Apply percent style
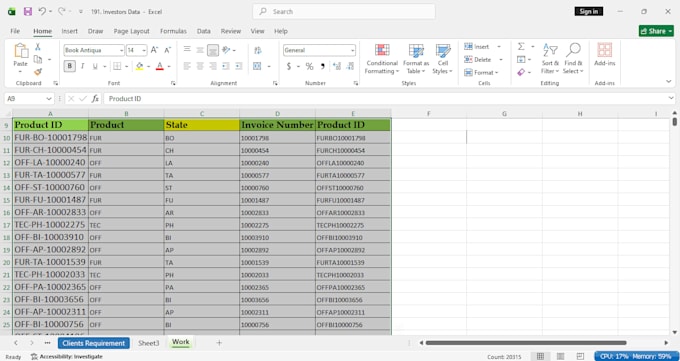 [x=309, y=66]
